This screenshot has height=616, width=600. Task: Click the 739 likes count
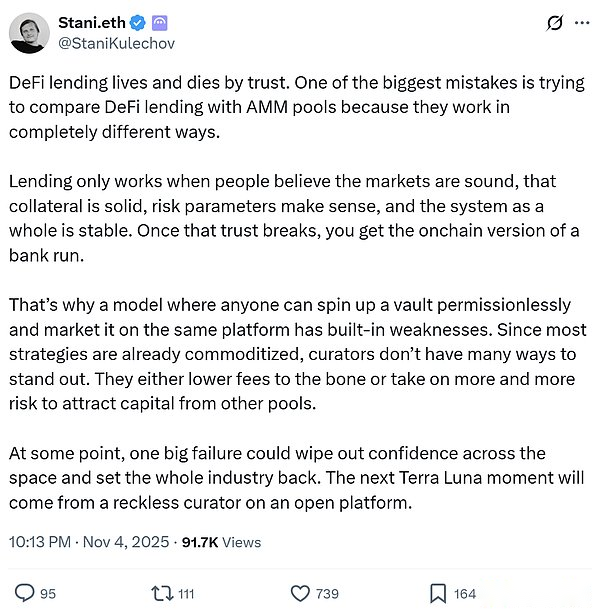327,593
